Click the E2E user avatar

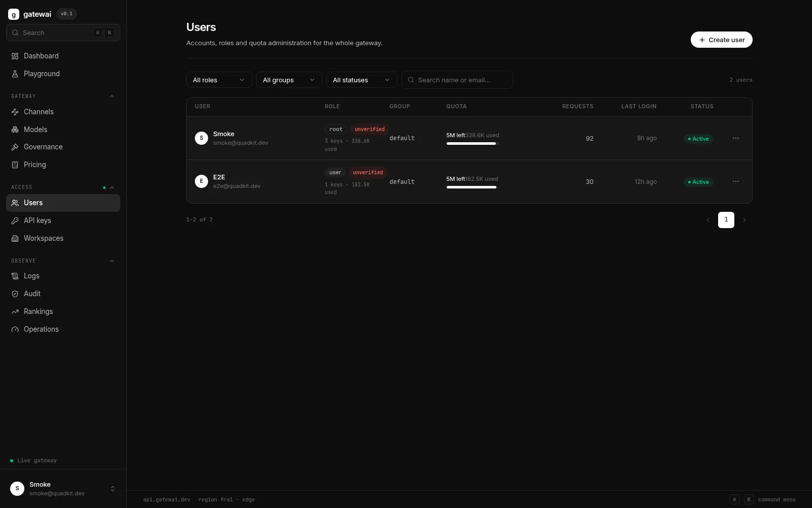pos(201,181)
